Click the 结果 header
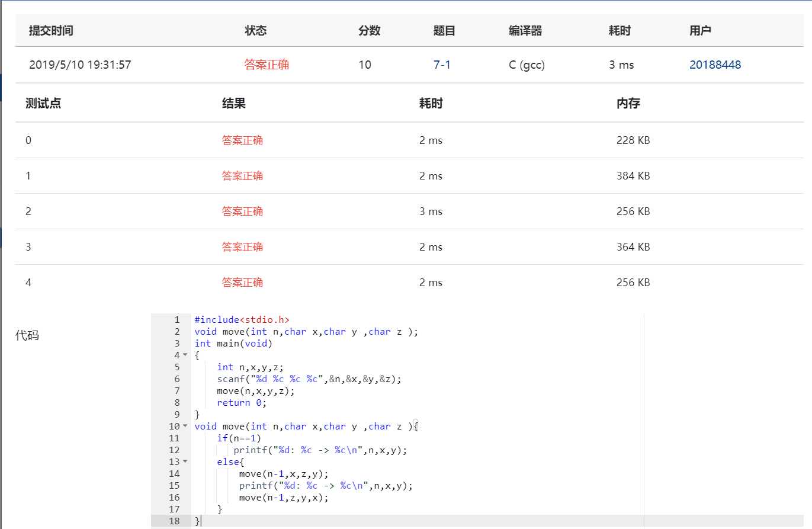812x529 pixels. pyautogui.click(x=233, y=103)
